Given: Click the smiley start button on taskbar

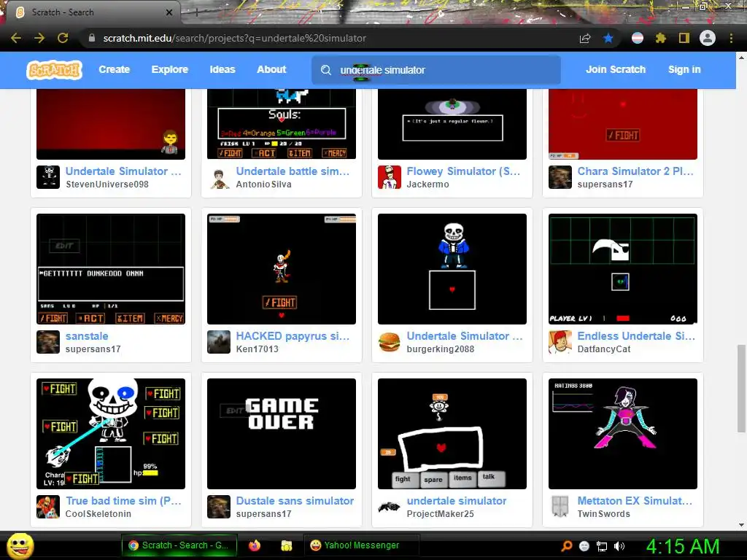Looking at the screenshot, I should (x=20, y=545).
